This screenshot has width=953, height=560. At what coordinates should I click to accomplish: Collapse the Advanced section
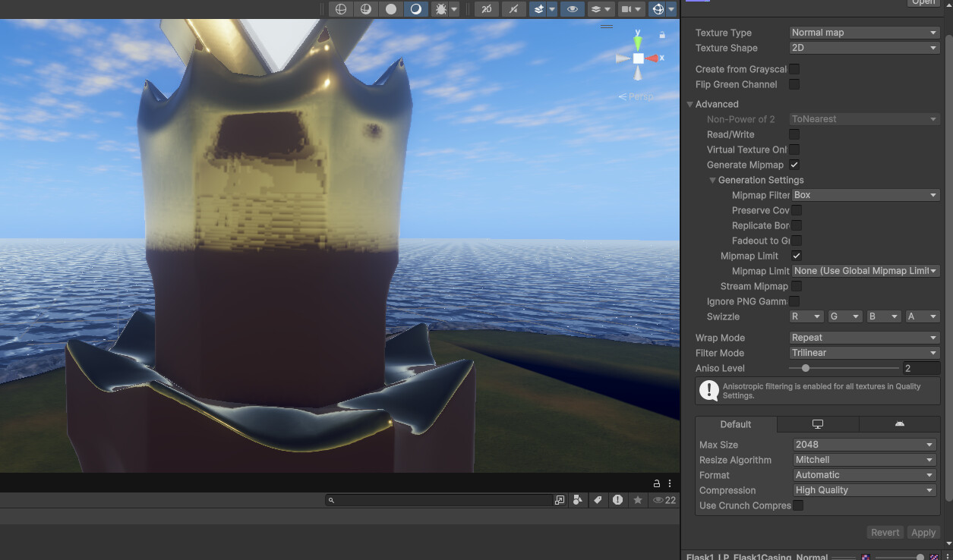pos(690,104)
